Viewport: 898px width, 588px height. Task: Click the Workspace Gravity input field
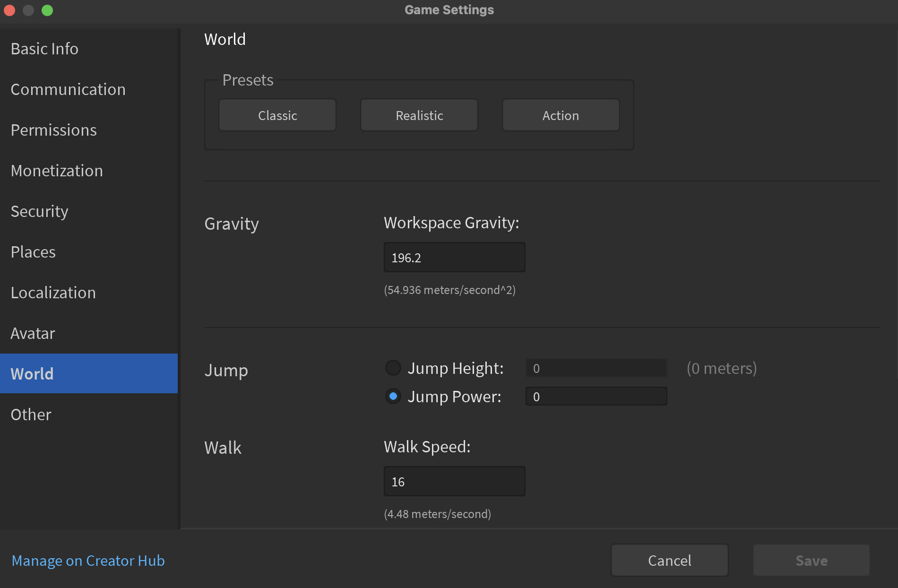[454, 258]
